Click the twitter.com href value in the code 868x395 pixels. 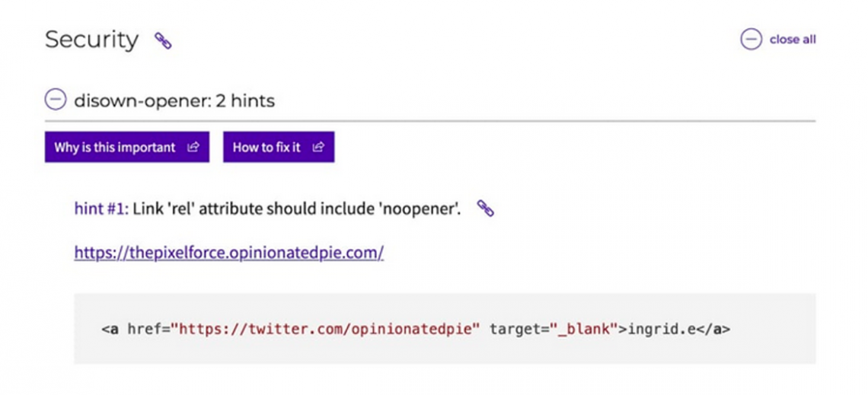[x=326, y=330]
